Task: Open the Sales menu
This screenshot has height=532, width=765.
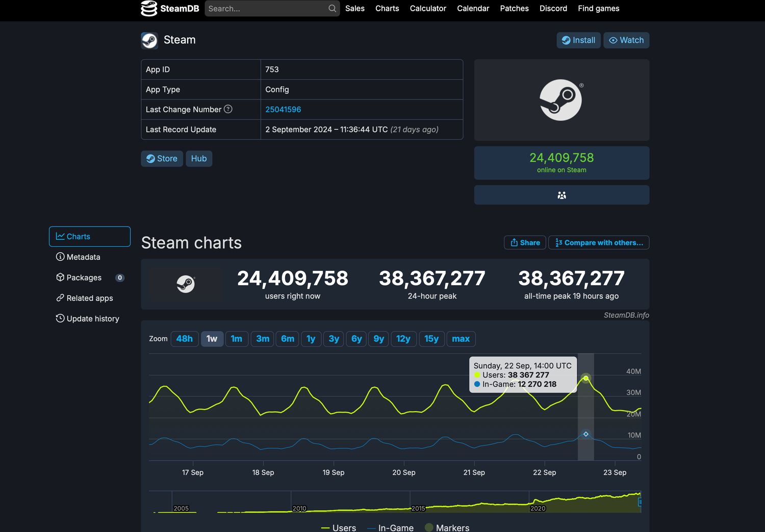Action: point(355,9)
